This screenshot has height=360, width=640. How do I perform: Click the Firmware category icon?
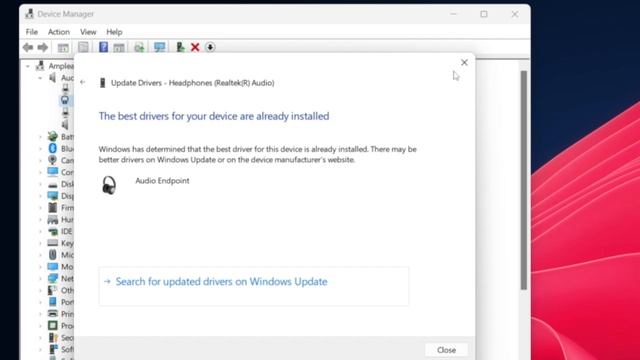coord(53,207)
